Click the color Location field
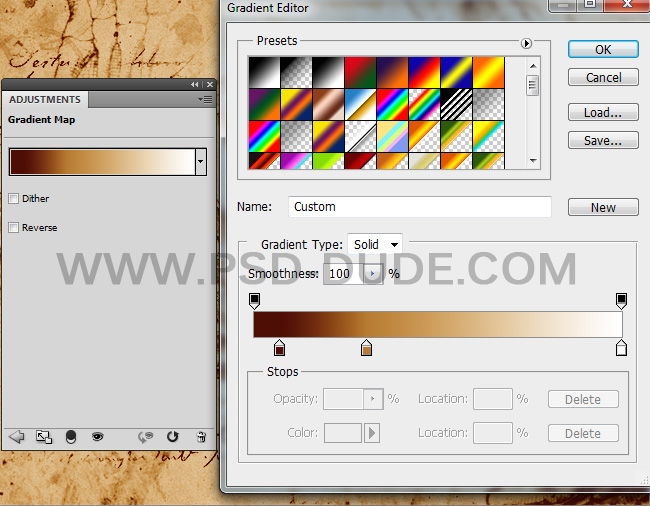 point(493,433)
